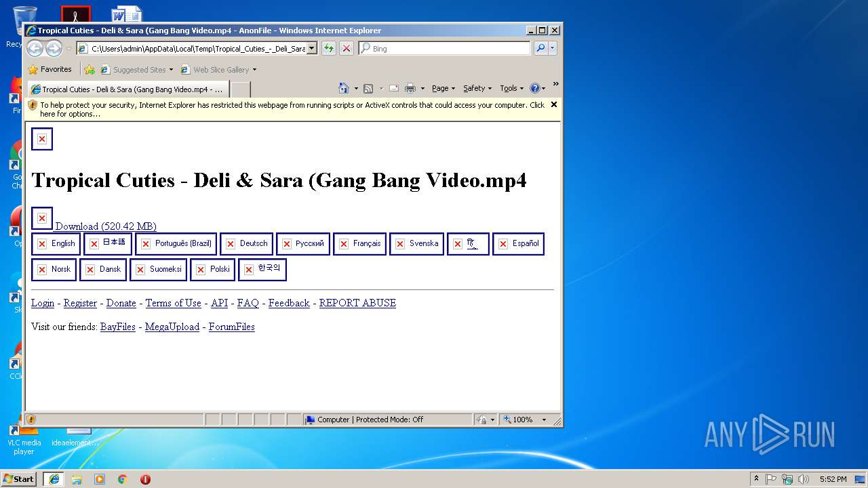Select the Español language button
The image size is (868, 488).
tap(518, 244)
